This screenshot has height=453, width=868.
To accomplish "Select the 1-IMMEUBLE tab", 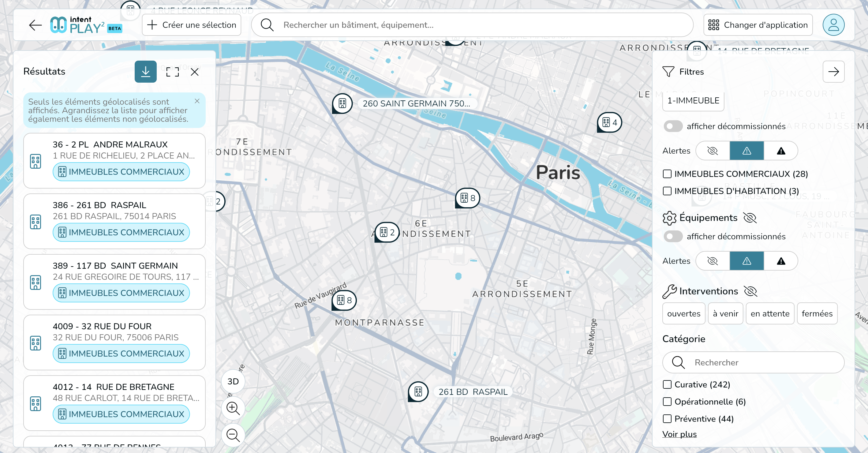I will (x=693, y=100).
